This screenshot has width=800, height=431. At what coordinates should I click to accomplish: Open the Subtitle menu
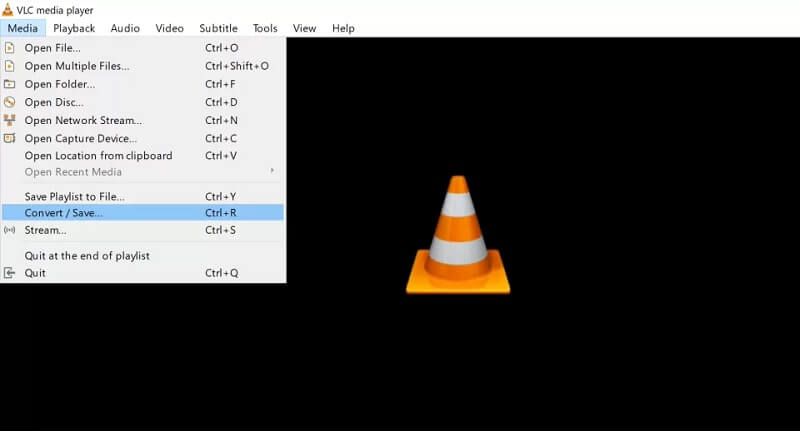point(218,28)
